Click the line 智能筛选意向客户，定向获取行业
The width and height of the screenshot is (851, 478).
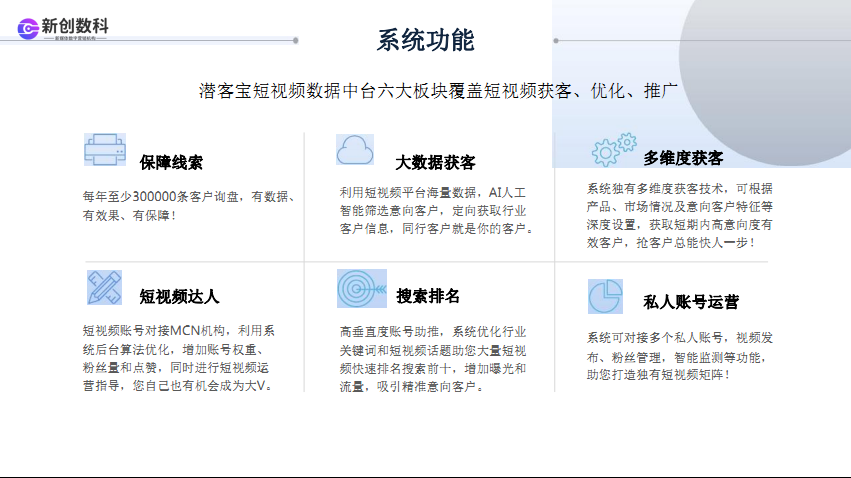[x=433, y=211]
